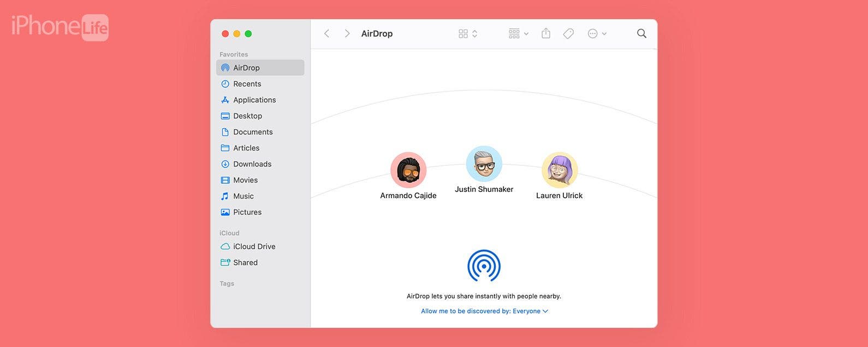The width and height of the screenshot is (868, 347).
Task: Click the Tags icon in the toolbar
Action: pos(568,34)
